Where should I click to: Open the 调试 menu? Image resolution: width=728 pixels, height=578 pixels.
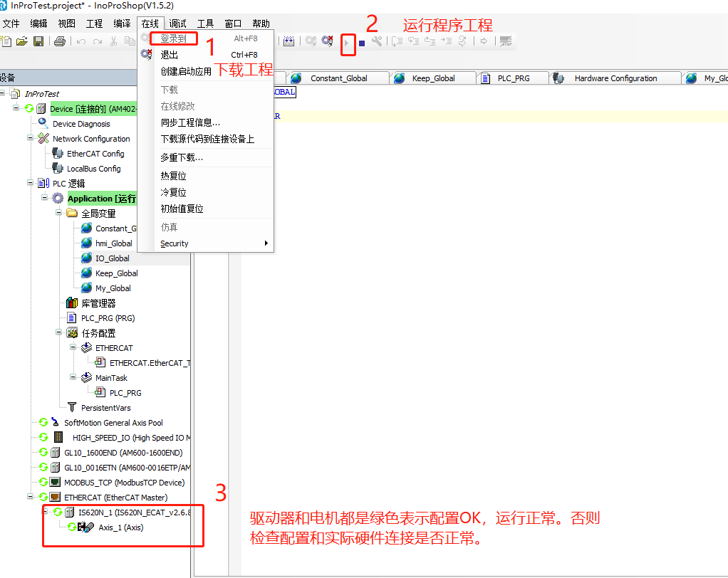point(177,23)
